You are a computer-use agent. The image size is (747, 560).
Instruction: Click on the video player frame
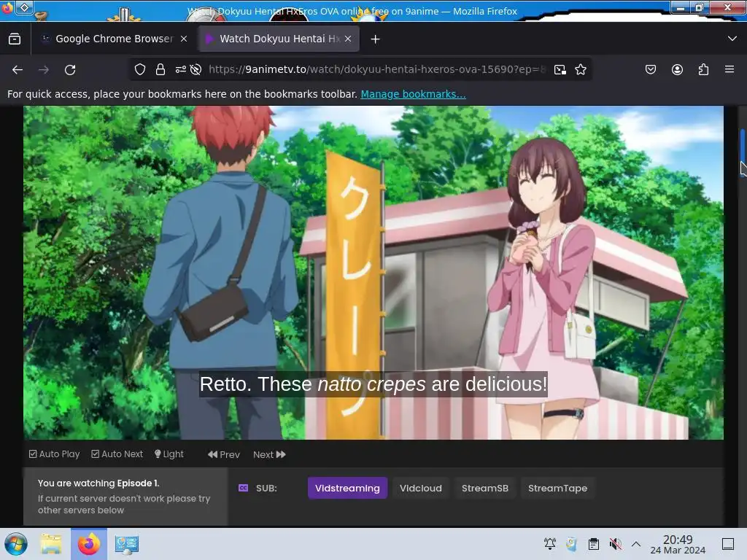[373, 273]
